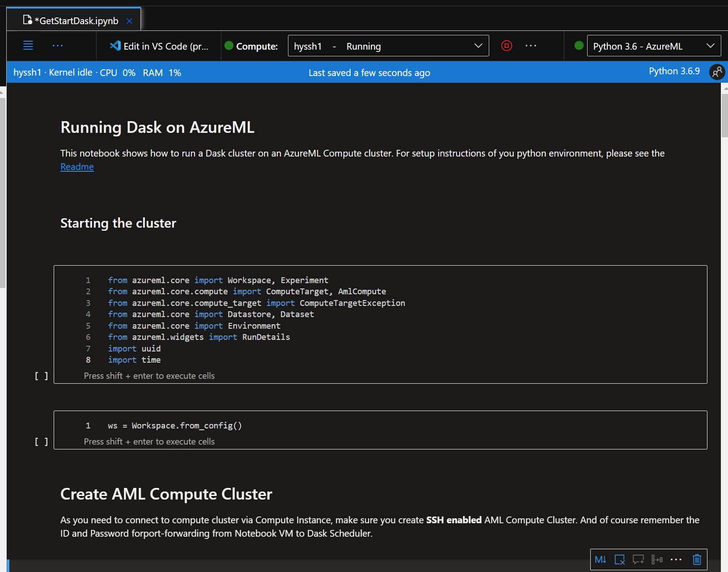Click the RAM 1% usage indicator
Screen dimensions: 728x572
pyautogui.click(x=162, y=73)
